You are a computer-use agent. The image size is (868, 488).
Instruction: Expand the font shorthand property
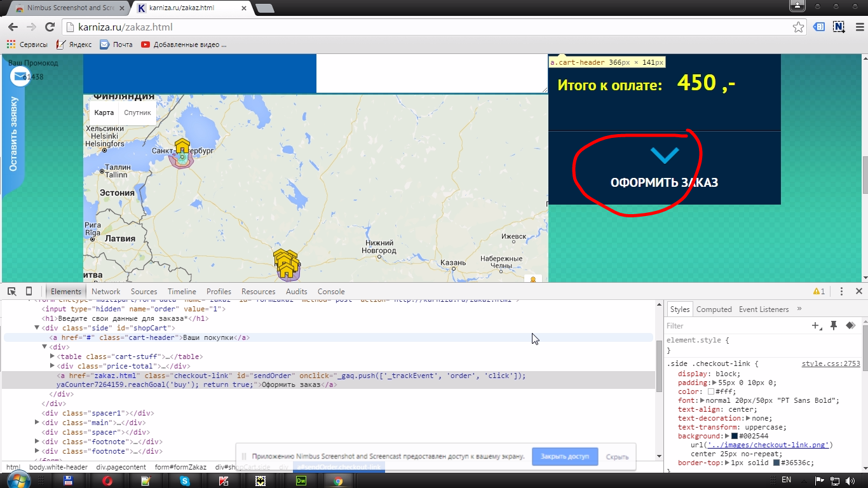702,401
